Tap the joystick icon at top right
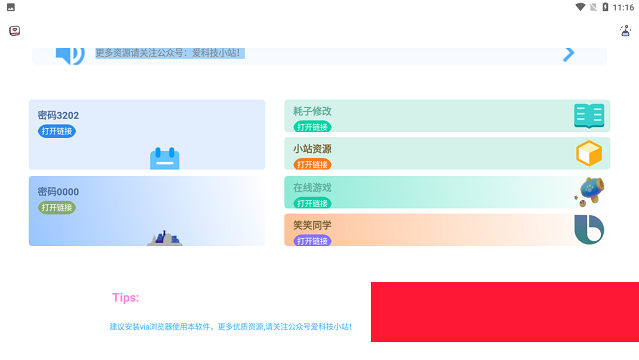The height and width of the screenshot is (360, 639). (626, 31)
